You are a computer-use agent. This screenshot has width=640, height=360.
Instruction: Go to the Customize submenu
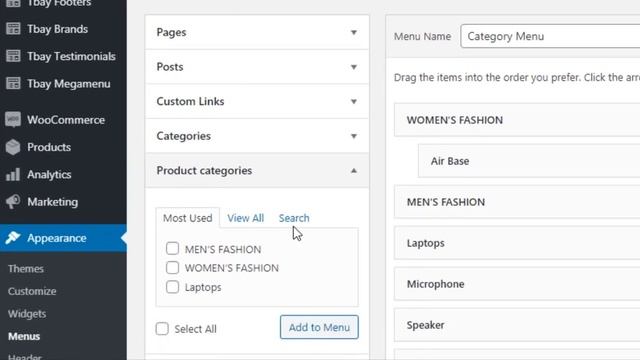32,291
